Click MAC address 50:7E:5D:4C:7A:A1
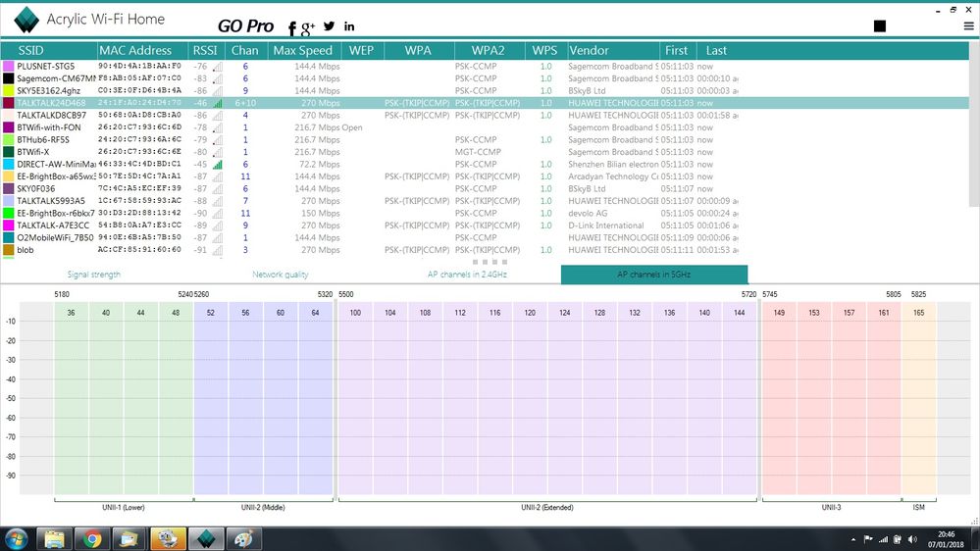Image resolution: width=980 pixels, height=551 pixels. tap(139, 176)
